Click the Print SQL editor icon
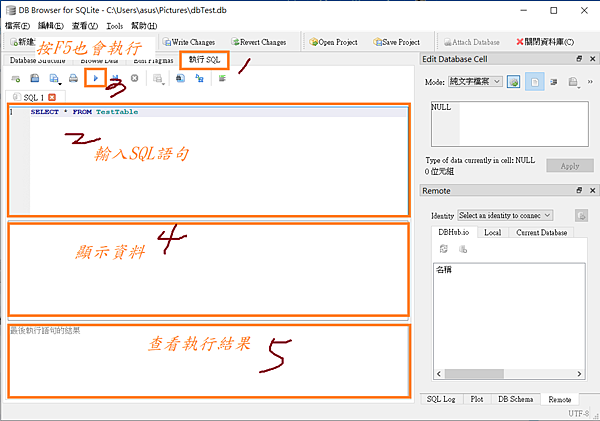The image size is (600, 421). point(73,78)
